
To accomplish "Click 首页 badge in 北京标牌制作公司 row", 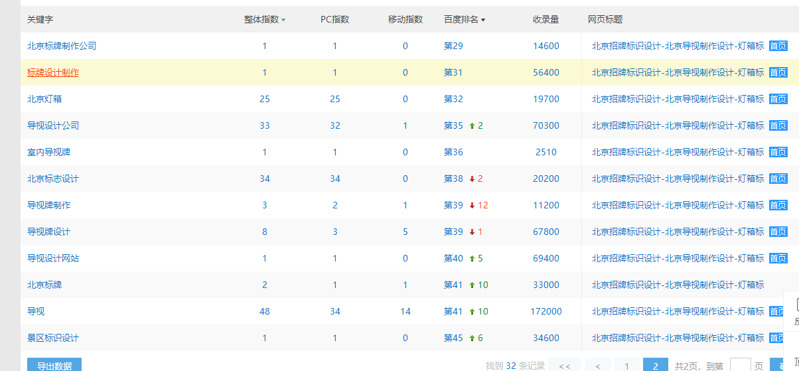I will pyautogui.click(x=778, y=46).
